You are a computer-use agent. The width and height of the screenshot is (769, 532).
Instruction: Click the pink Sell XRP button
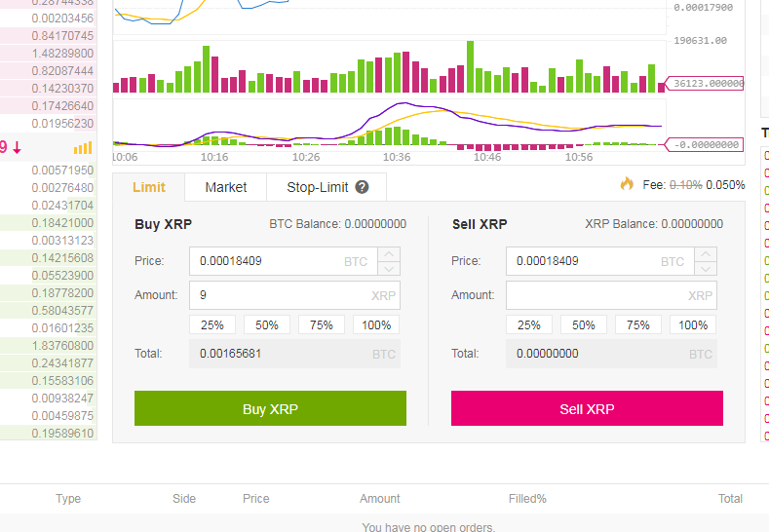587,408
